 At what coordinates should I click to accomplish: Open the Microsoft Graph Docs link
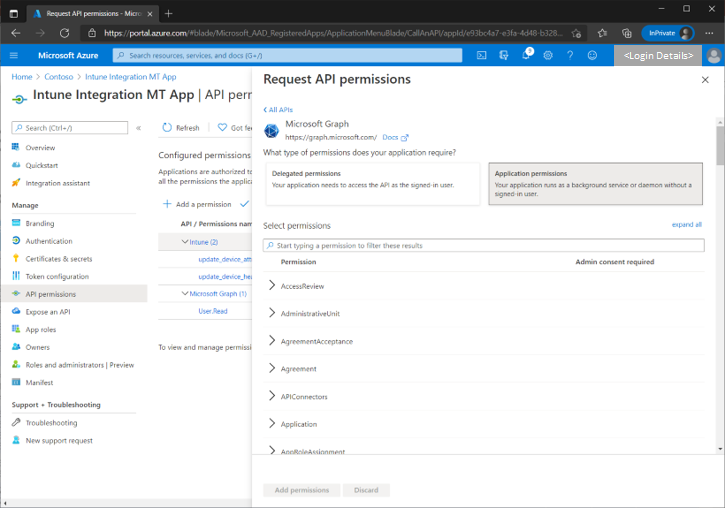click(395, 138)
